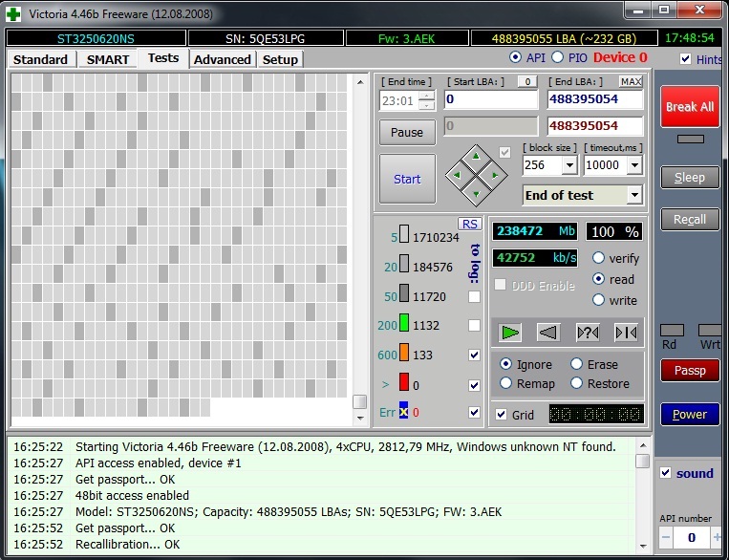Switch to the SMART tab

108,59
